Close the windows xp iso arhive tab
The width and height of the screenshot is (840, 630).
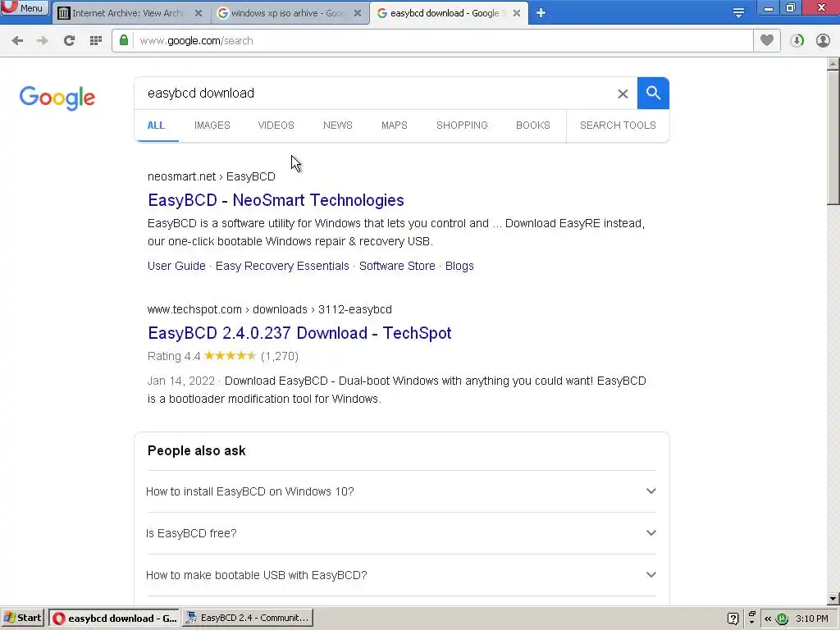tap(358, 13)
